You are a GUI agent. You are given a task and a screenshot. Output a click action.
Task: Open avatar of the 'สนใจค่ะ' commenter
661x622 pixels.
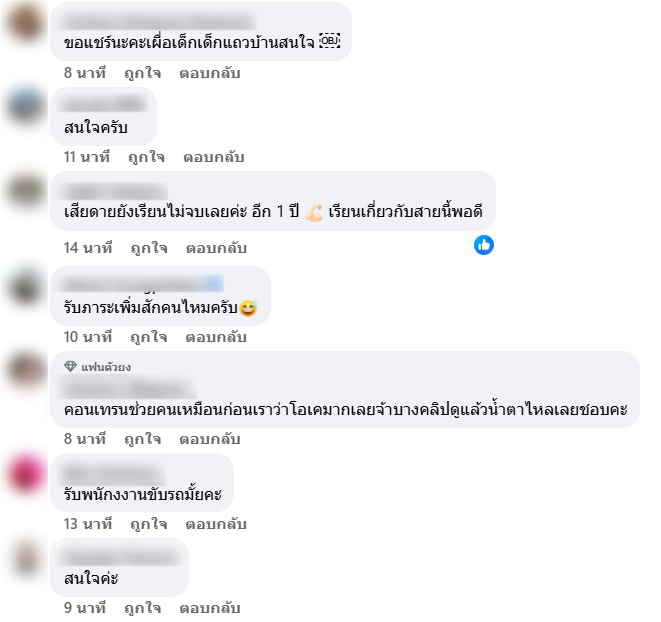pyautogui.click(x=26, y=557)
